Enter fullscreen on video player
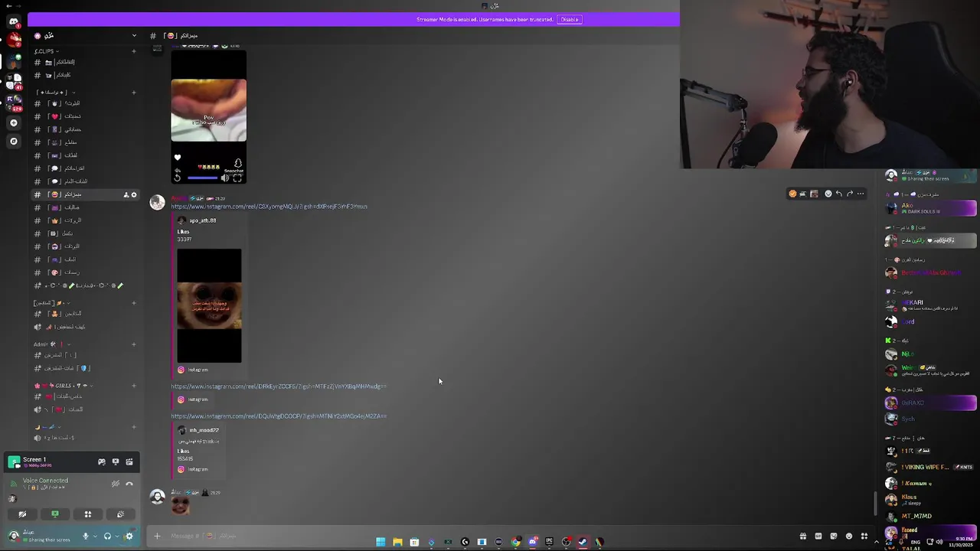The image size is (980, 551). click(237, 178)
